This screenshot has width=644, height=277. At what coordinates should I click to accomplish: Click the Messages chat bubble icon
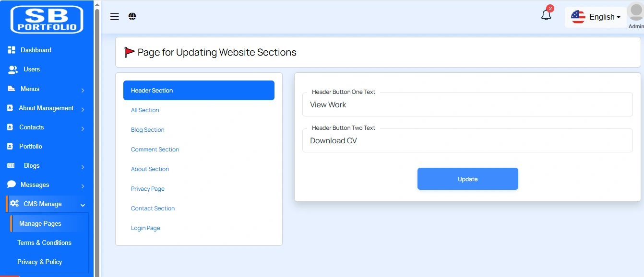pos(12,185)
